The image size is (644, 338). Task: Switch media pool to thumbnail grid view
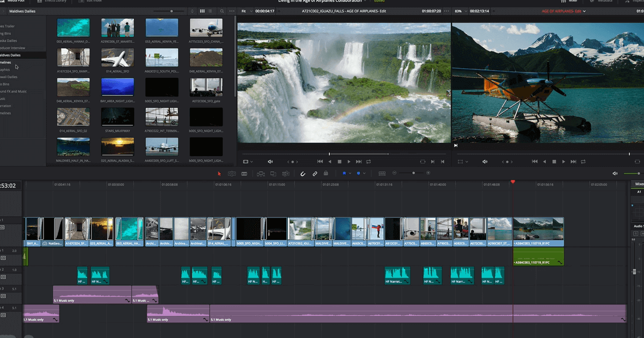click(x=202, y=11)
